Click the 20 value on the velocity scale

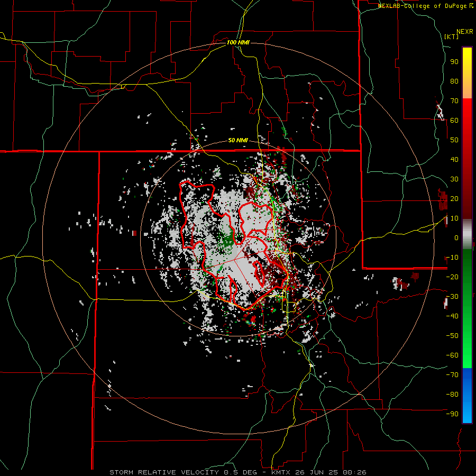(454, 198)
